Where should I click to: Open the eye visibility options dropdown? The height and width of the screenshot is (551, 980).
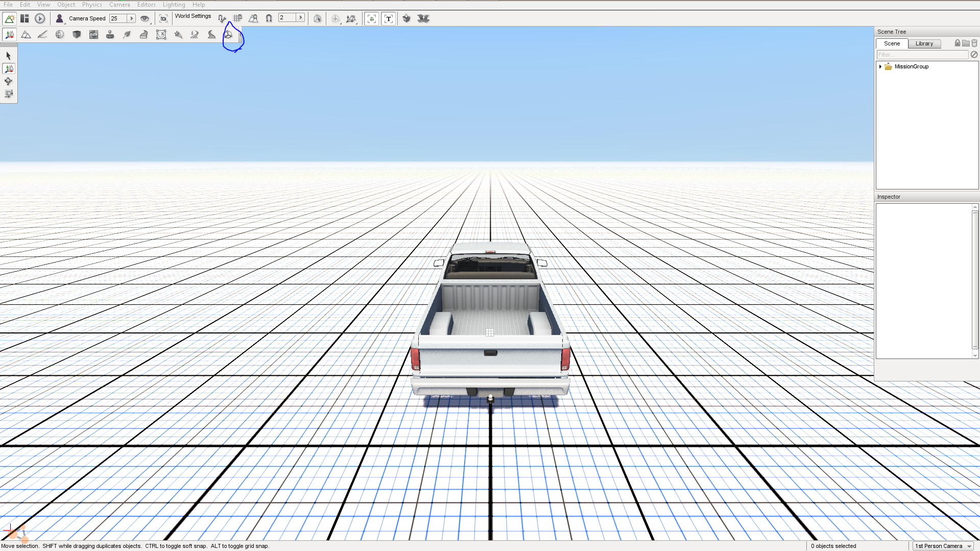click(x=145, y=19)
